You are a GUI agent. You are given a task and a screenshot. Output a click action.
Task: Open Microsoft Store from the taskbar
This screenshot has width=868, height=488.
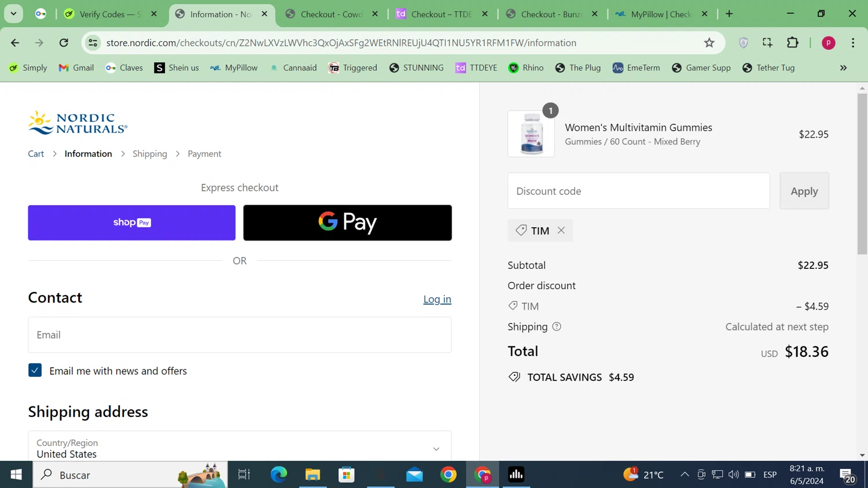(x=347, y=475)
